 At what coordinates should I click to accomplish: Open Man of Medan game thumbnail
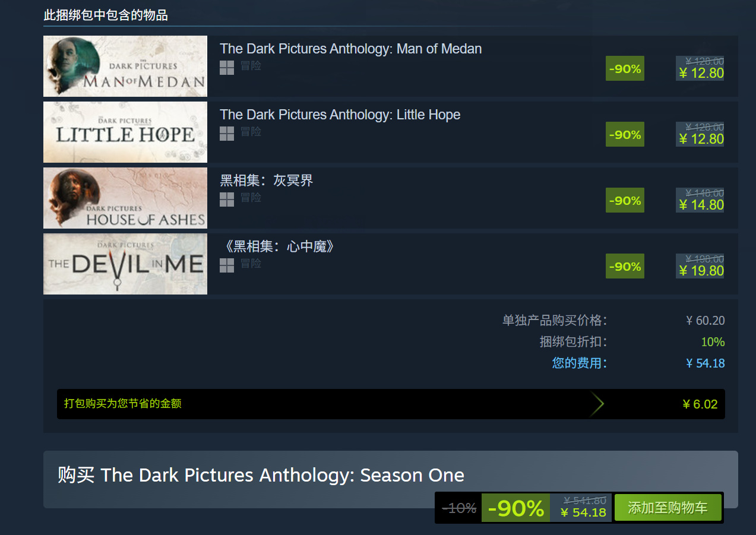[x=125, y=66]
